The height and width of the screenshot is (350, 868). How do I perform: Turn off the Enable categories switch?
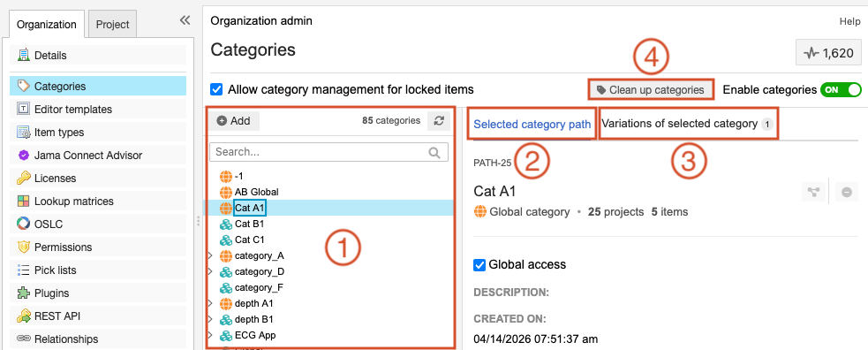pos(841,90)
